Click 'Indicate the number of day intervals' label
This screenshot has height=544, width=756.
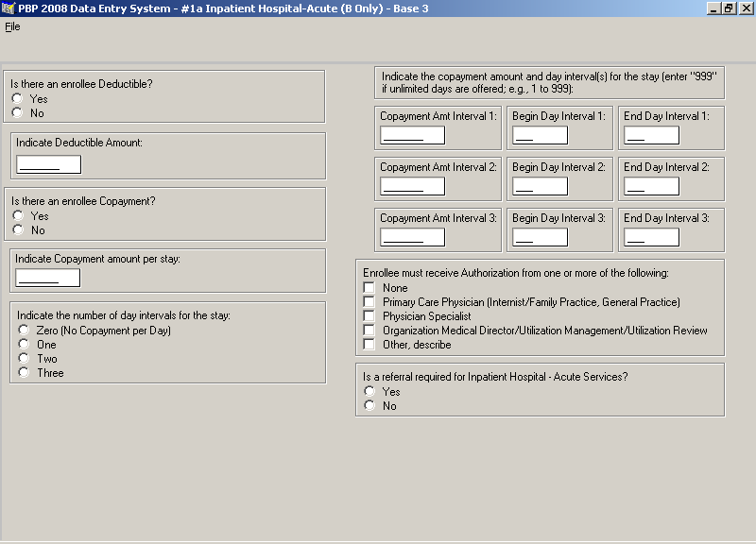[x=124, y=315]
